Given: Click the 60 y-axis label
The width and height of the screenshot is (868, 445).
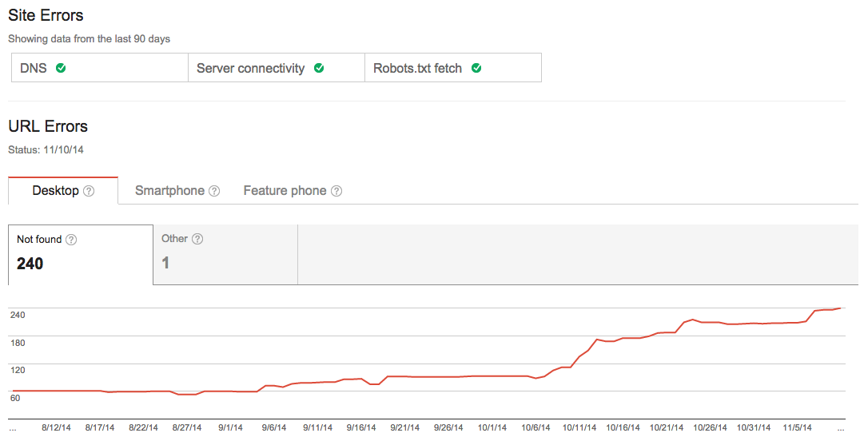Looking at the screenshot, I should 15,398.
